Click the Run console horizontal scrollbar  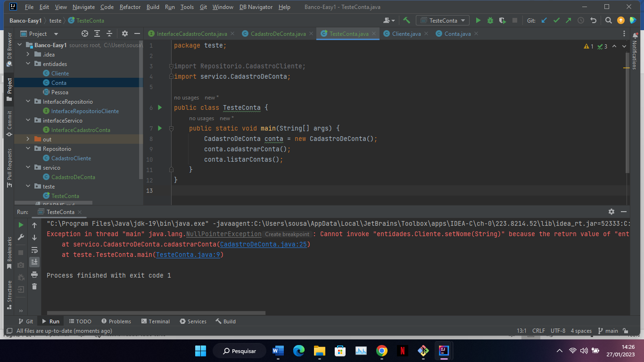(156, 313)
